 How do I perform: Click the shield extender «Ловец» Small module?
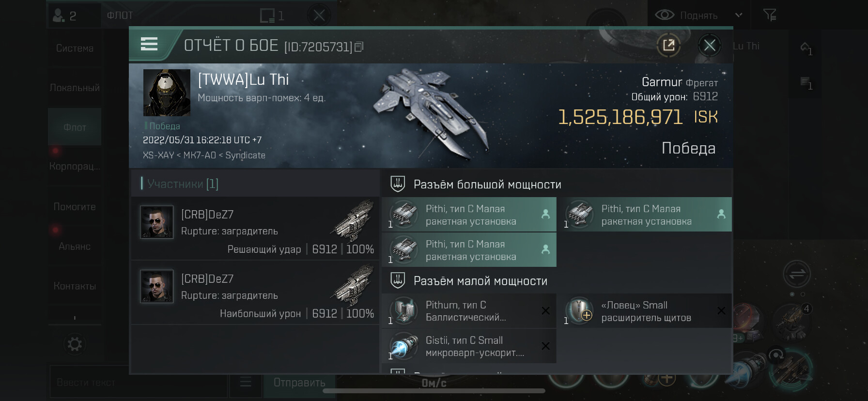click(x=648, y=311)
